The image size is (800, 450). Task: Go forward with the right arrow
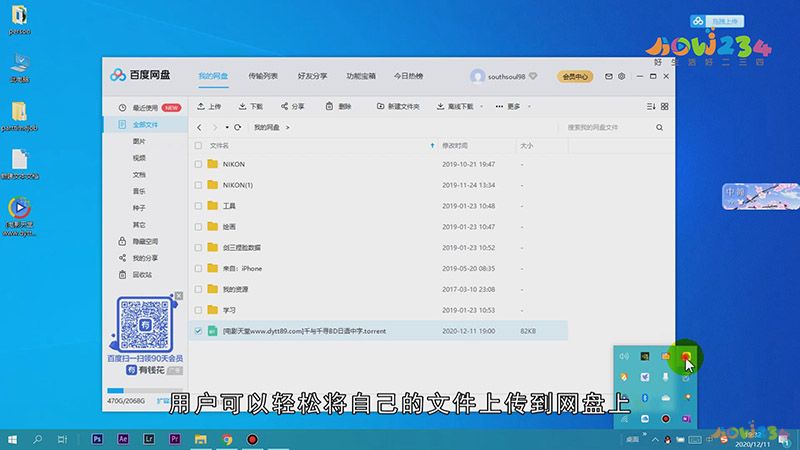(215, 127)
